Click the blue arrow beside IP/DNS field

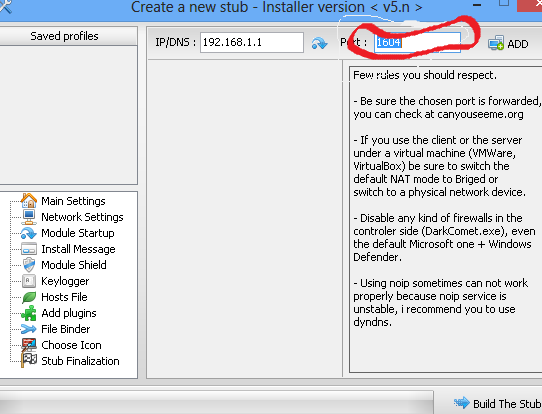click(319, 43)
